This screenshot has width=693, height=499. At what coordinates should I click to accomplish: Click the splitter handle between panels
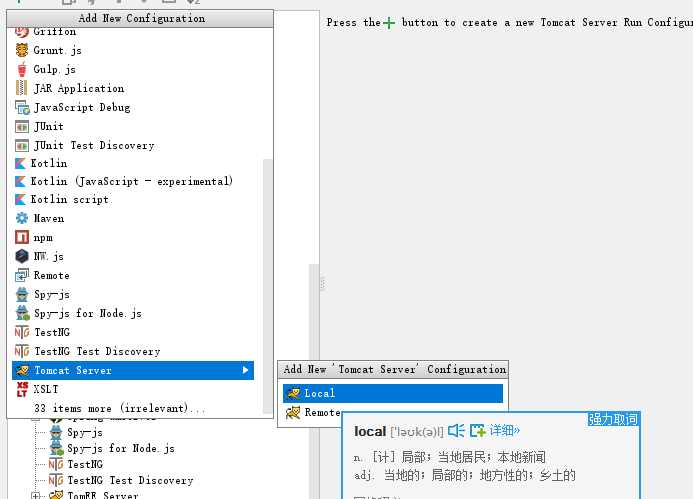click(322, 283)
